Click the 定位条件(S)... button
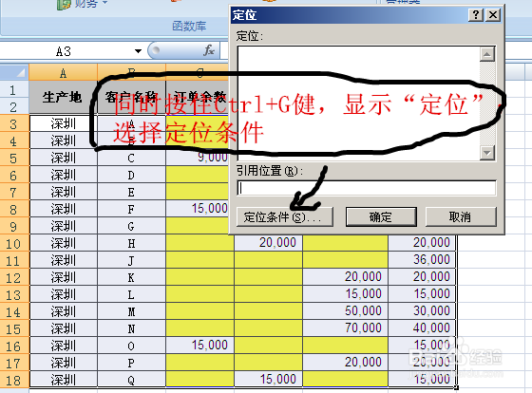The image size is (532, 393). [x=284, y=216]
